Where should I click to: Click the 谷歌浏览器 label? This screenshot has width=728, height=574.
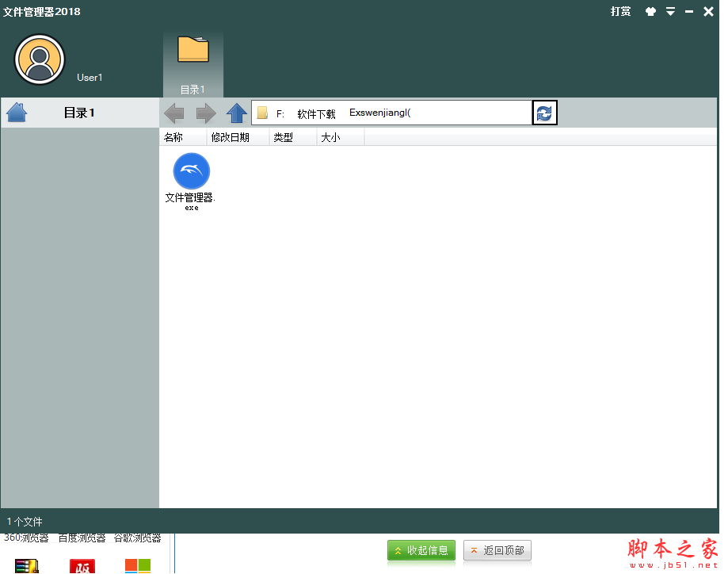pos(137,538)
